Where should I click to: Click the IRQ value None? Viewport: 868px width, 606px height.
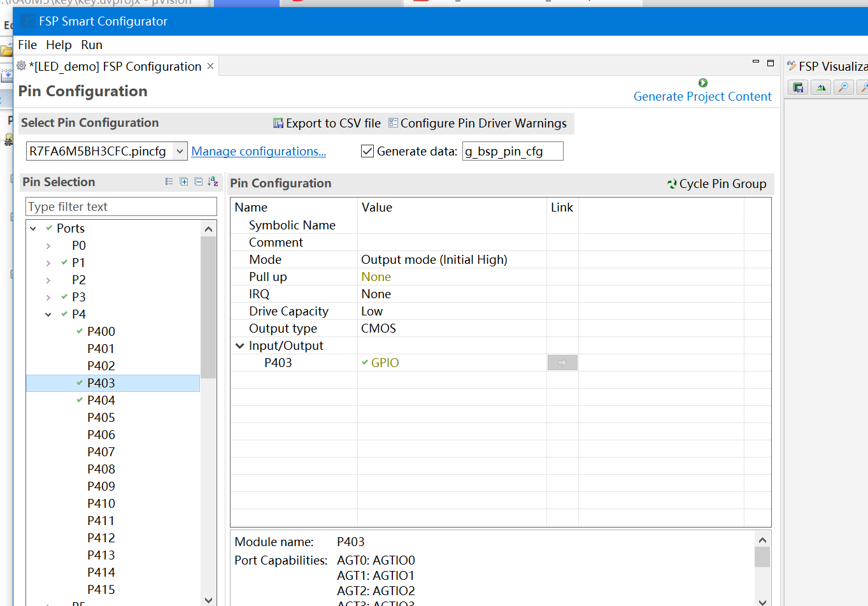(x=376, y=294)
